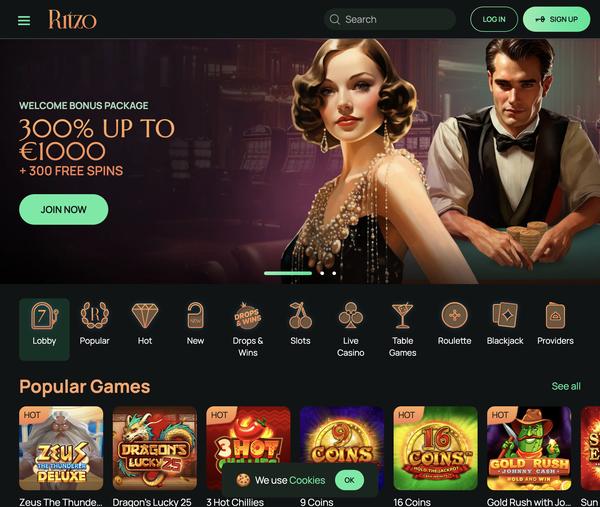
Task: Open the hamburger menu icon
Action: pyautogui.click(x=24, y=20)
